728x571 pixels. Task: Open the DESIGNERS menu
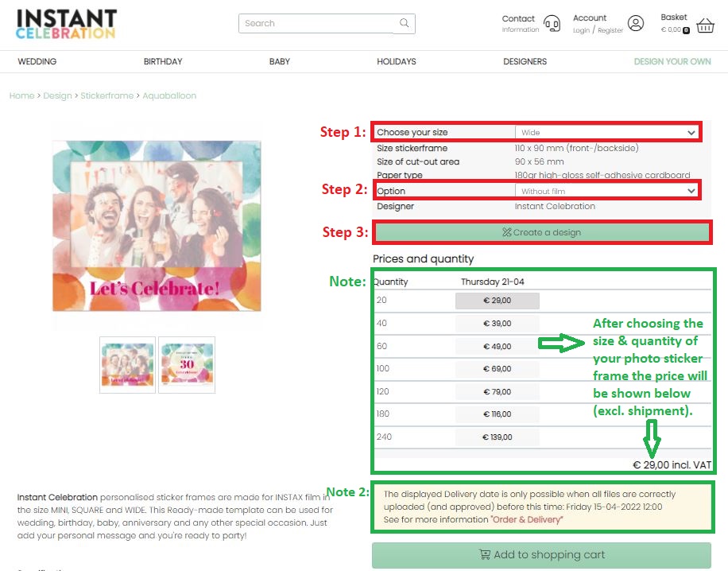tap(525, 61)
